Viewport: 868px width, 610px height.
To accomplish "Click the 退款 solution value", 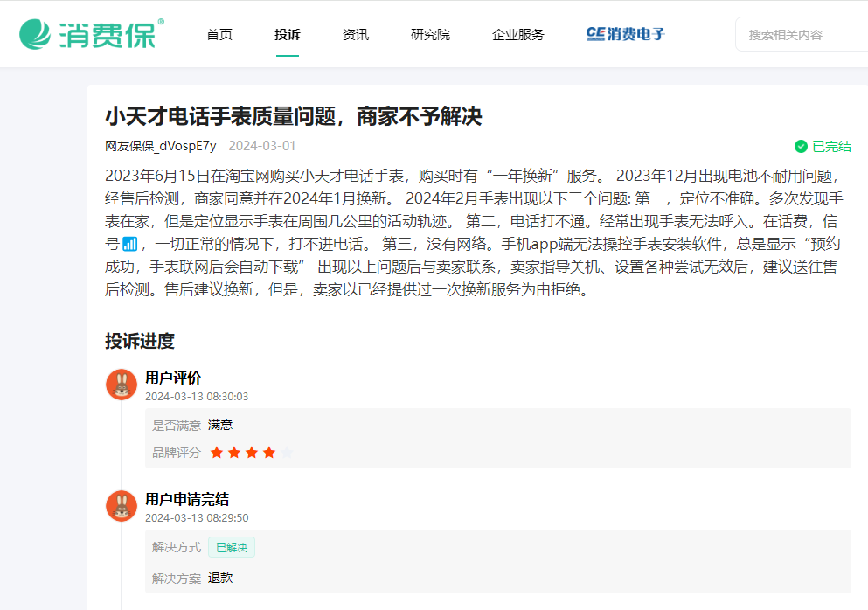I will pyautogui.click(x=220, y=579).
